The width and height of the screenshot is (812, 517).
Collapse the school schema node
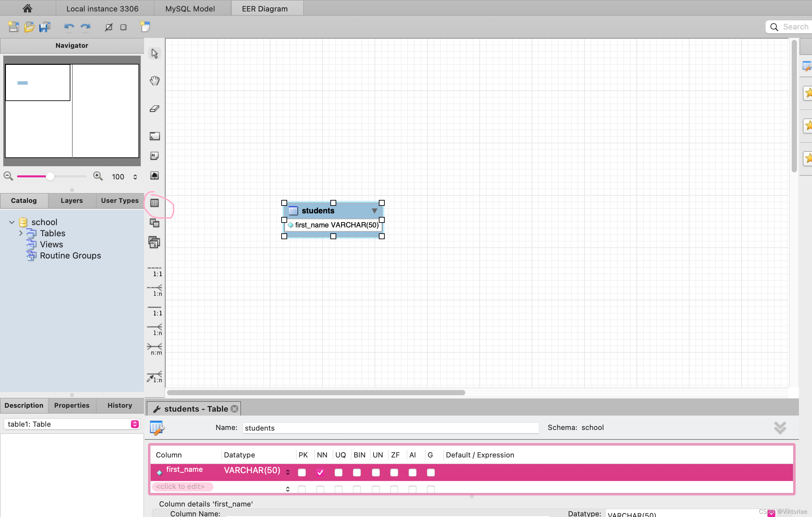[12, 222]
